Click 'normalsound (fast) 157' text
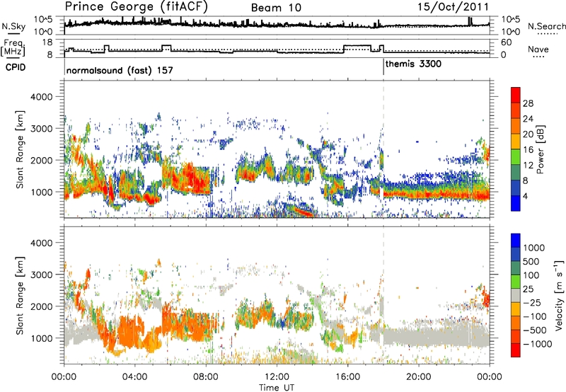566x392 pixels. tap(120, 70)
